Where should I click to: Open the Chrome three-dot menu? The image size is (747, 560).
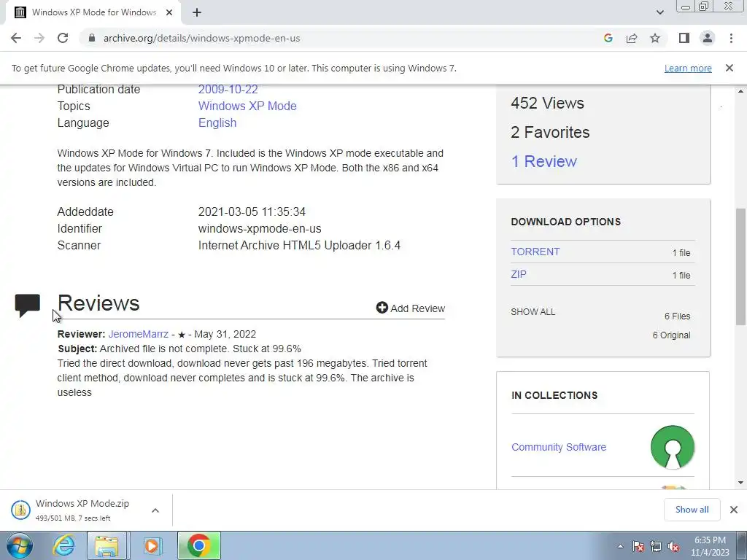point(731,38)
